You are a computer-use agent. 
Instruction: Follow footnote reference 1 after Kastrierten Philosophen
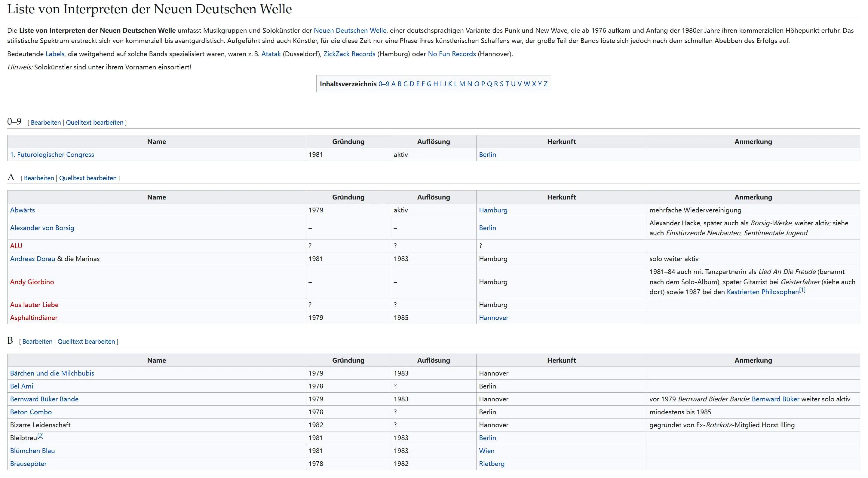click(802, 290)
